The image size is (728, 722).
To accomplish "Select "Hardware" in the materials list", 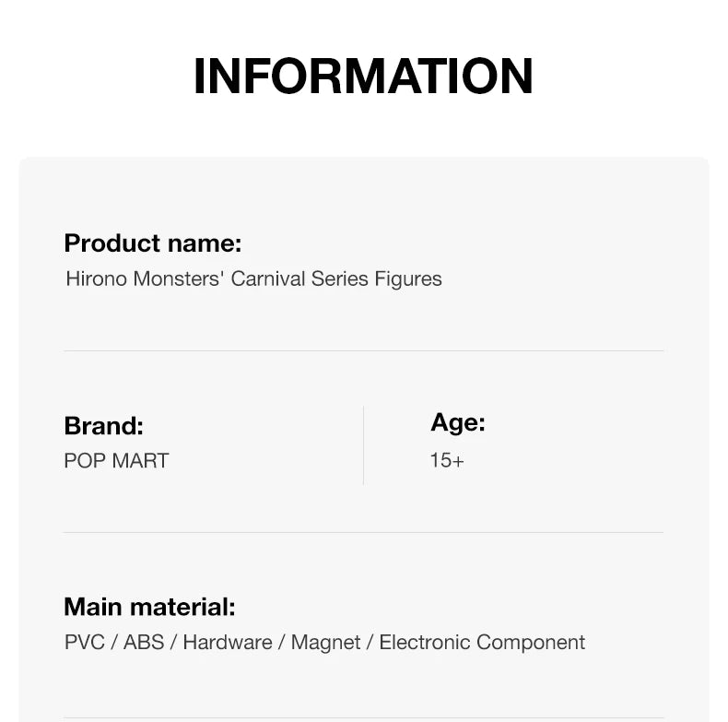I will 228,642.
